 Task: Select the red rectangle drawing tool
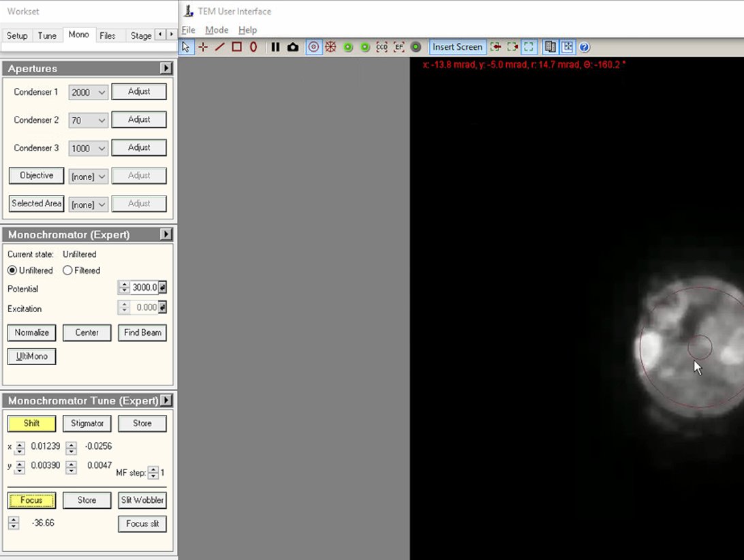pos(236,47)
